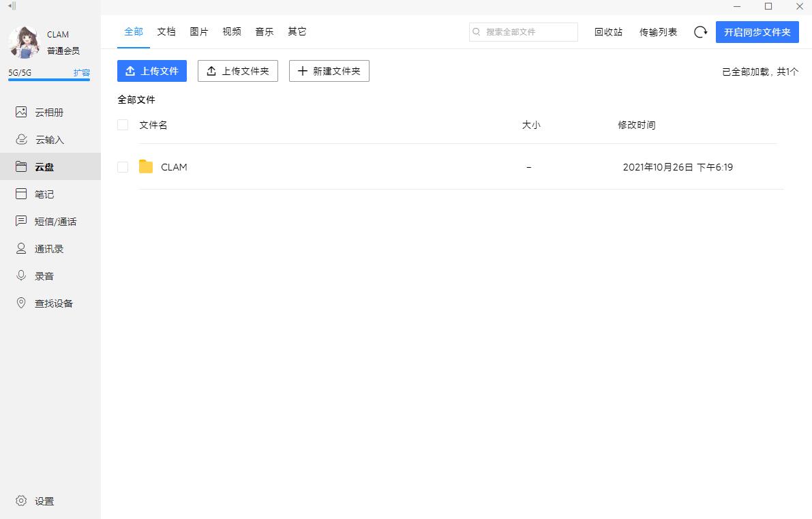The image size is (812, 519).
Task: Click the 已全部加载，共1个 status text
Action: point(760,72)
